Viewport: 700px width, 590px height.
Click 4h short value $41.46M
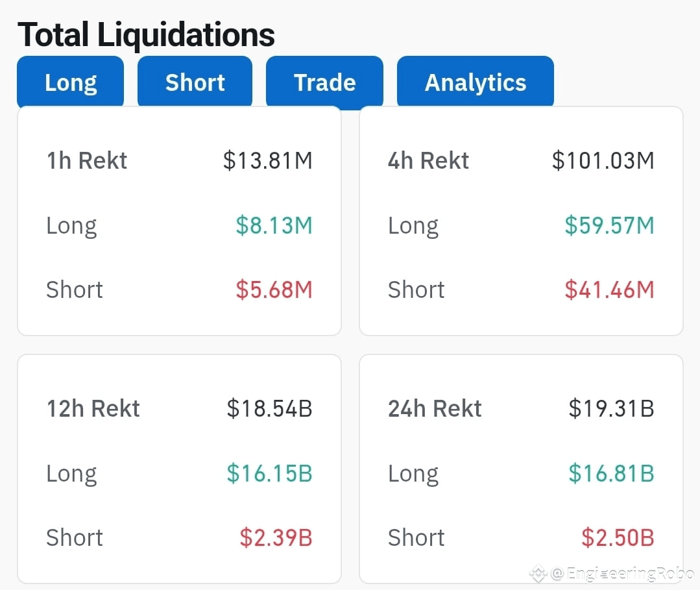[x=609, y=289]
